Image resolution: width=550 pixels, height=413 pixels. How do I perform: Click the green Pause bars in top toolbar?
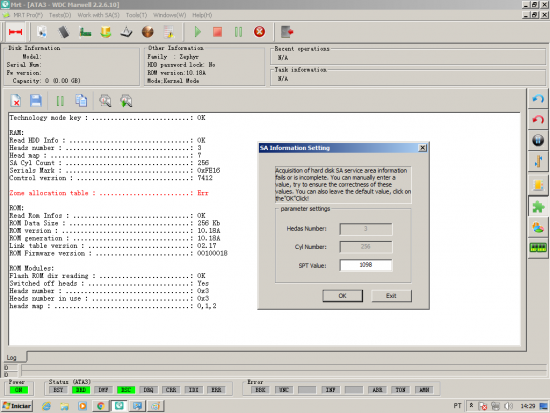click(x=238, y=32)
